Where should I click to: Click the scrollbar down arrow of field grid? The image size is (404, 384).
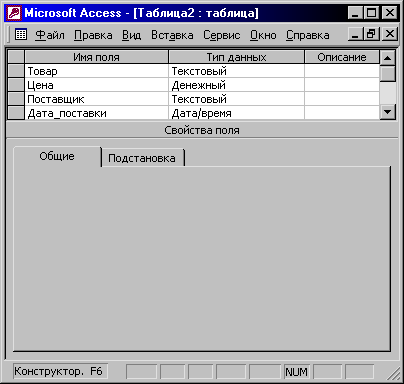point(388,112)
